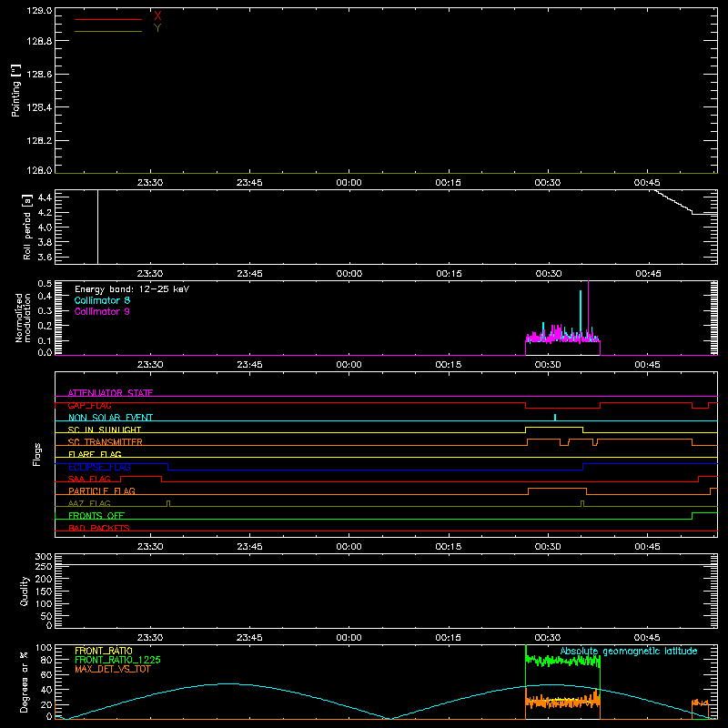Screen dimensions: 728x728
Task: Click the 'Flags' vertical axis title
Action: [36, 454]
